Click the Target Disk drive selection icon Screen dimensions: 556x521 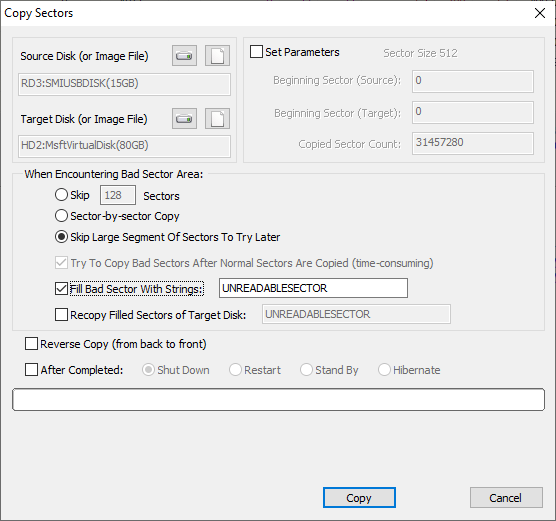click(x=184, y=118)
